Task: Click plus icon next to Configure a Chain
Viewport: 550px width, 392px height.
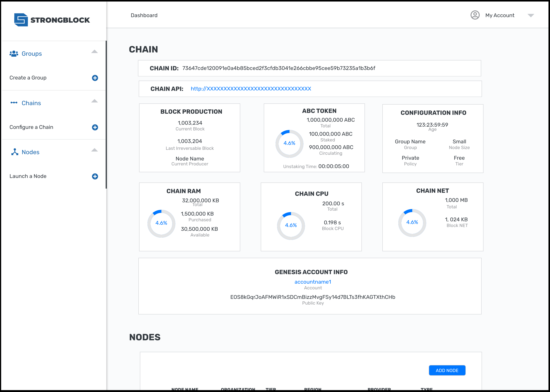Action: [x=95, y=127]
